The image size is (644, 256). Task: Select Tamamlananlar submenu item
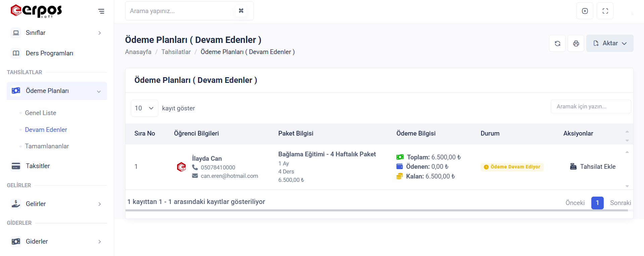(47, 146)
